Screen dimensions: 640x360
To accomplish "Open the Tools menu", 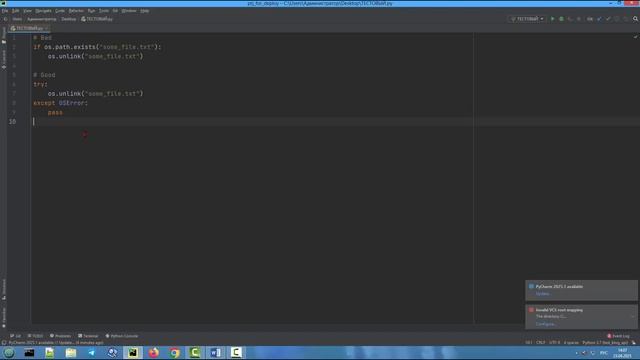I will click(x=104, y=11).
